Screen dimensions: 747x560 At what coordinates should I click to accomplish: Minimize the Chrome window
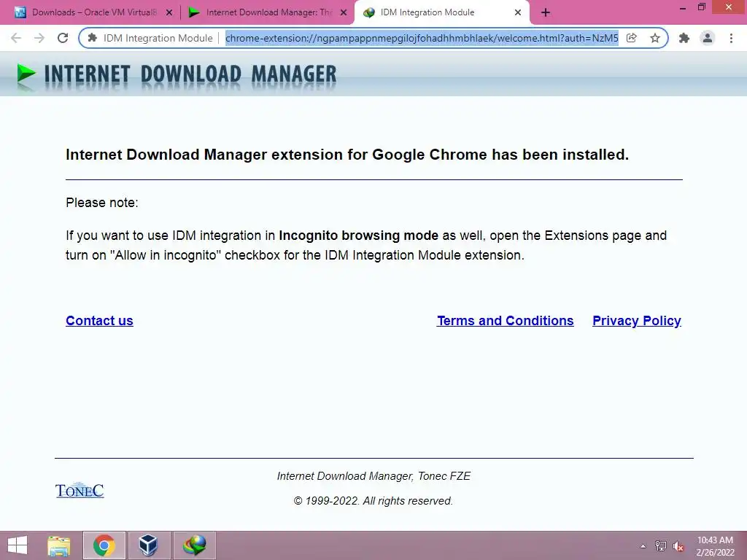pos(683,7)
